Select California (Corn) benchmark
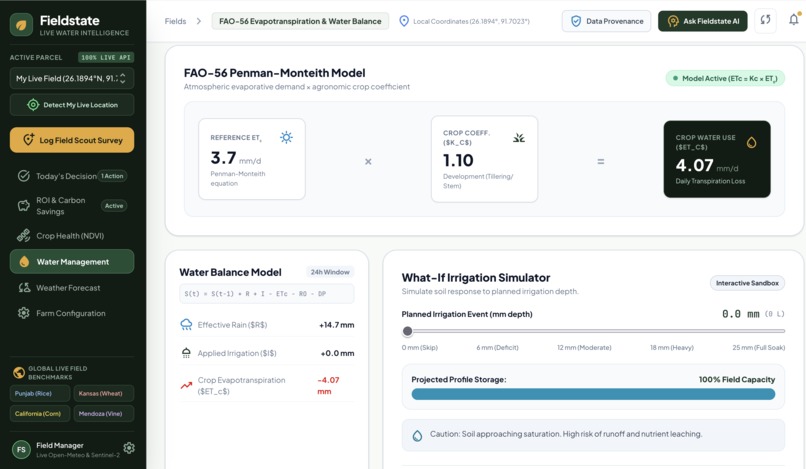Image resolution: width=806 pixels, height=469 pixels. point(40,413)
